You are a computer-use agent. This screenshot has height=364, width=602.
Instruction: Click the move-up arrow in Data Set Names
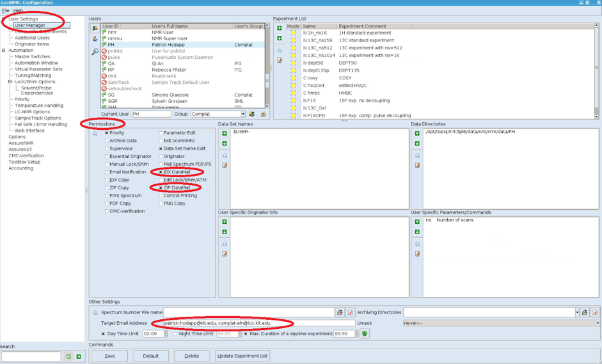pos(225,134)
